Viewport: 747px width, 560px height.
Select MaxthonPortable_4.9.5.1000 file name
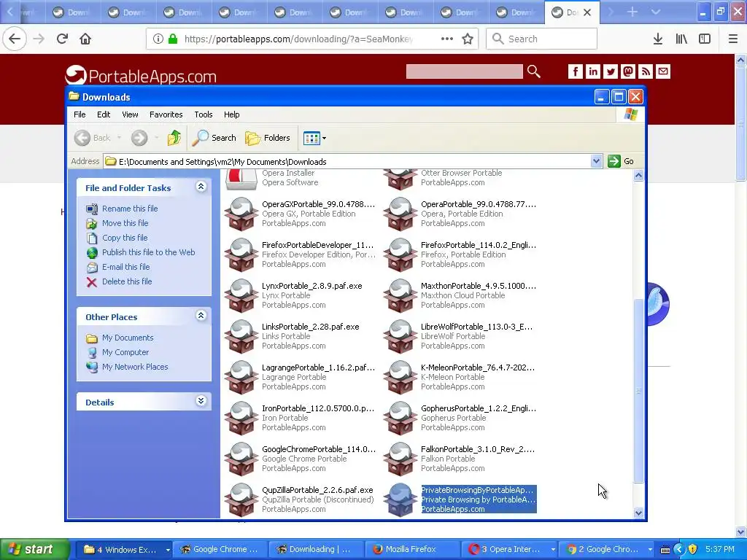tap(479, 286)
